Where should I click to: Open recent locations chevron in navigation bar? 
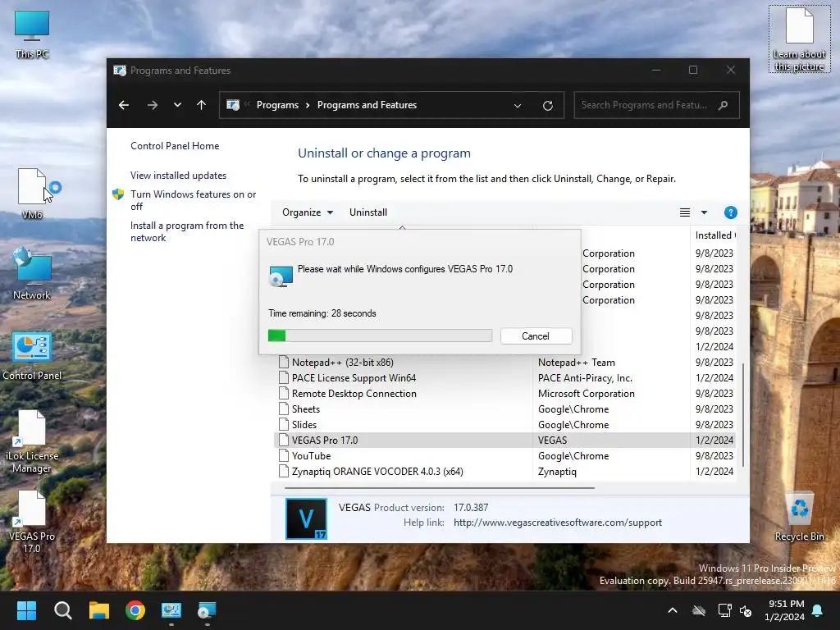177,105
